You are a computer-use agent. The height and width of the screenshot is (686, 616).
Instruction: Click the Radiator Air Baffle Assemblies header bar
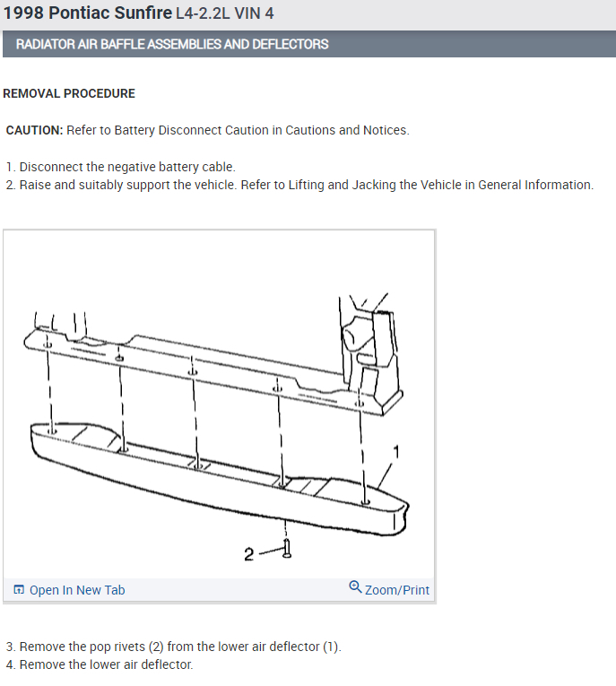coord(309,44)
